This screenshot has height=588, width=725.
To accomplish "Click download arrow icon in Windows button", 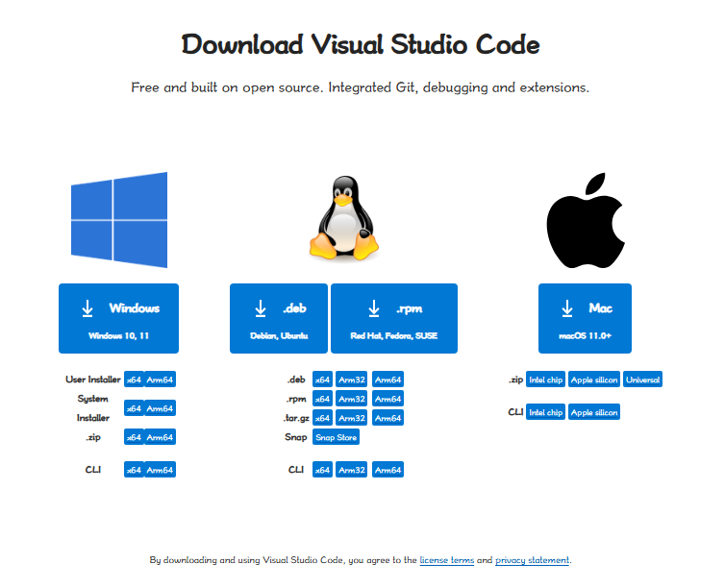I will 87,308.
